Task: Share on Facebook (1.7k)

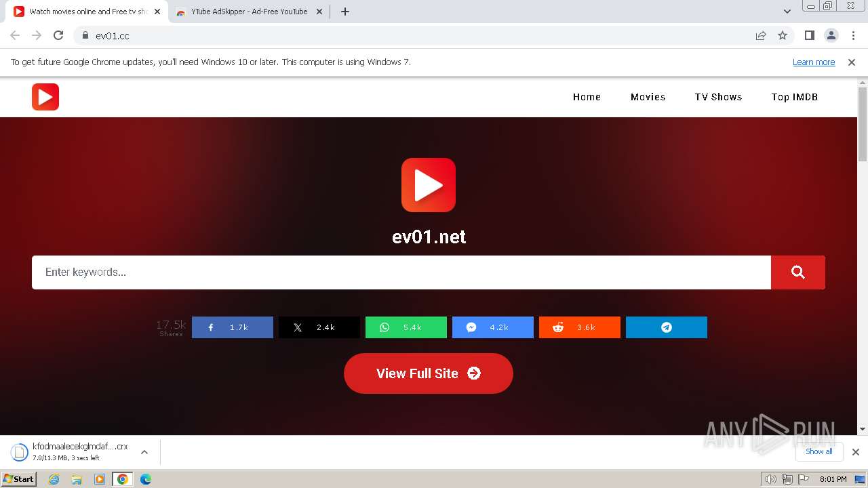Action: tap(233, 327)
